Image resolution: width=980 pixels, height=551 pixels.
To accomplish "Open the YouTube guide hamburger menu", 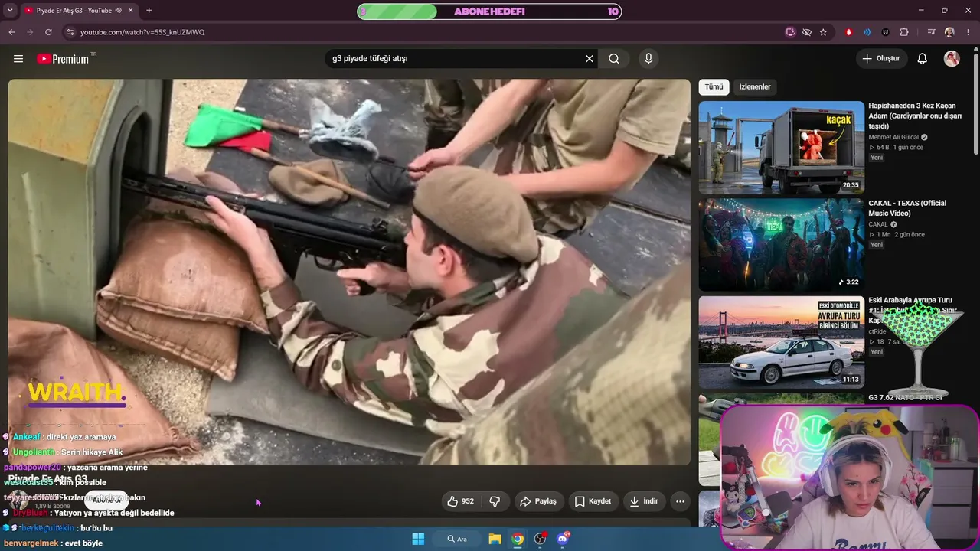I will coord(18,59).
